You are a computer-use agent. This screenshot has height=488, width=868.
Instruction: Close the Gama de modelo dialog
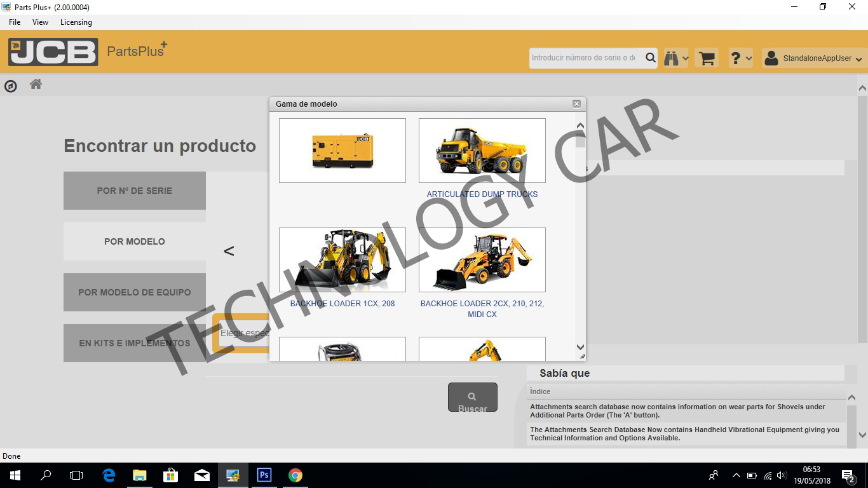[x=576, y=104]
